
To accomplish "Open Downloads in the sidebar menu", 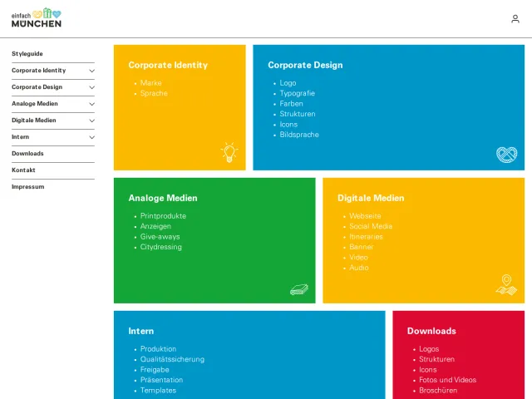I will click(27, 153).
